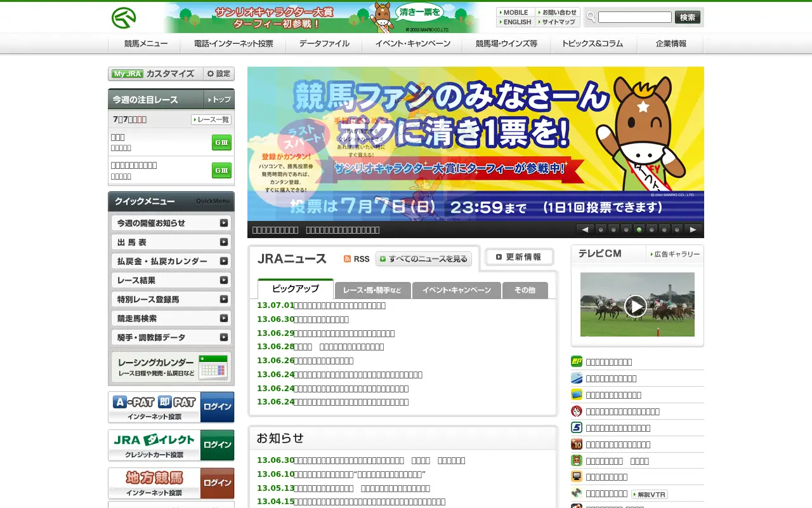The height and width of the screenshot is (508, 812).
Task: Open 騎手・調教師データ
Action: pyautogui.click(x=171, y=337)
